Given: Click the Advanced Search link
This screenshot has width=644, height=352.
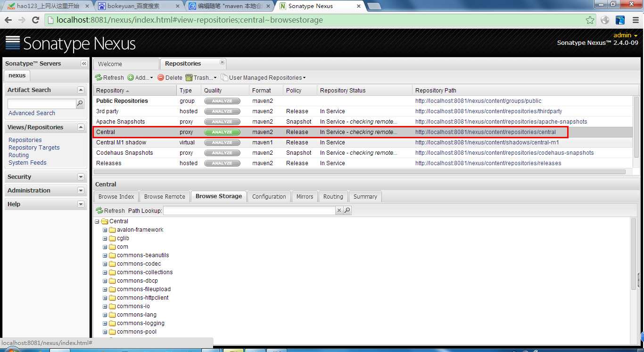Looking at the screenshot, I should 32,113.
